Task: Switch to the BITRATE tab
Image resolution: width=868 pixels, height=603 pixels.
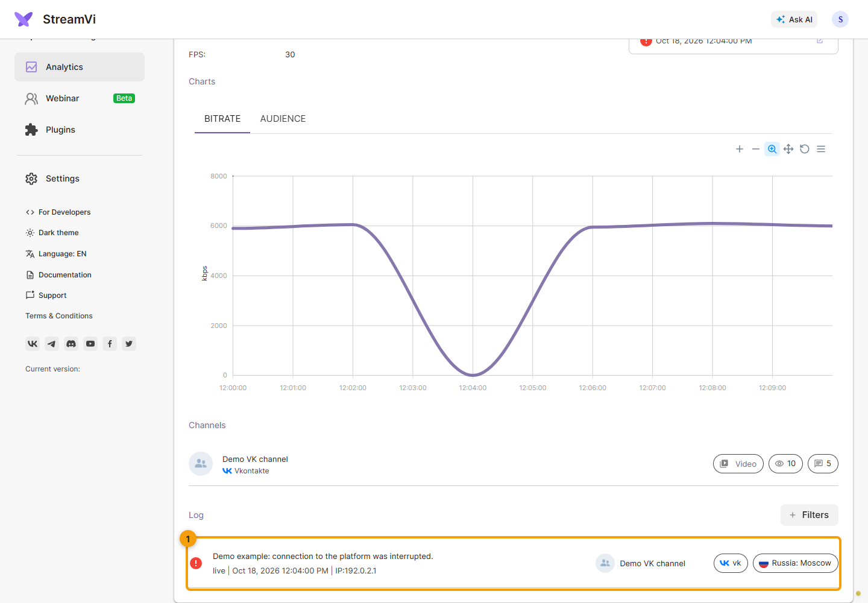Action: [222, 119]
